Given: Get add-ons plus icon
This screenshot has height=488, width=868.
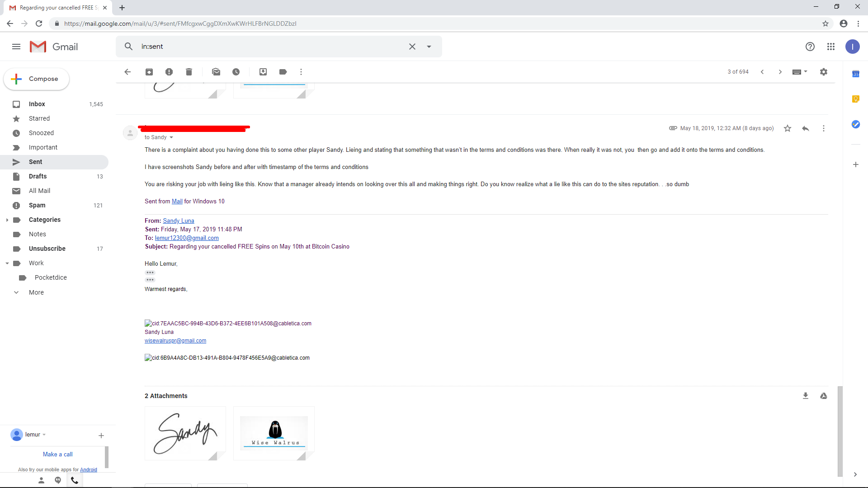Looking at the screenshot, I should [856, 164].
